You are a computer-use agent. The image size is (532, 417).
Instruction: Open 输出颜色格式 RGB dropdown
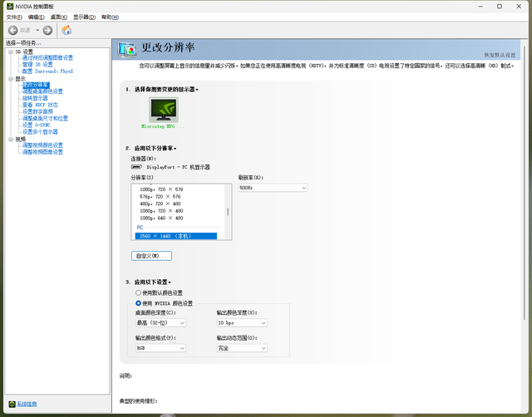(160, 348)
